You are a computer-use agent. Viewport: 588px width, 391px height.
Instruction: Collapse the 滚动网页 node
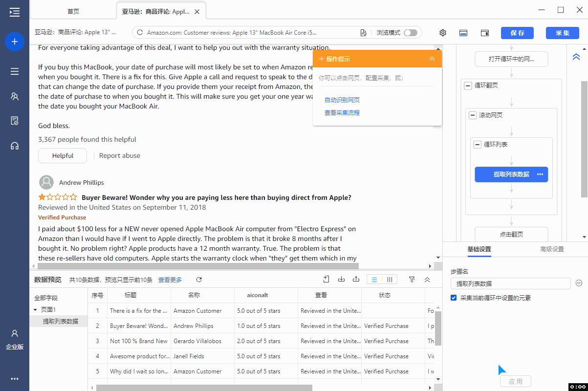click(473, 115)
